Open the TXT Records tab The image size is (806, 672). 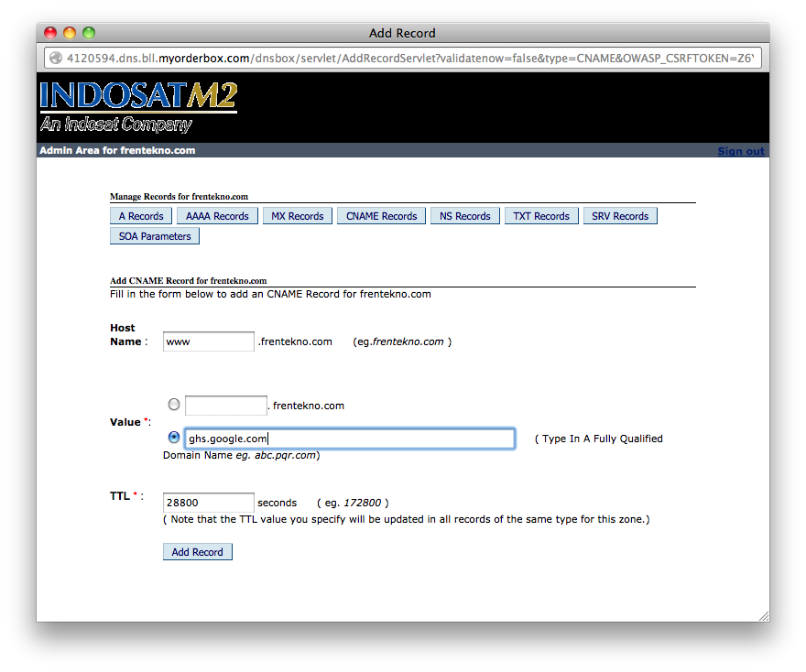(541, 216)
